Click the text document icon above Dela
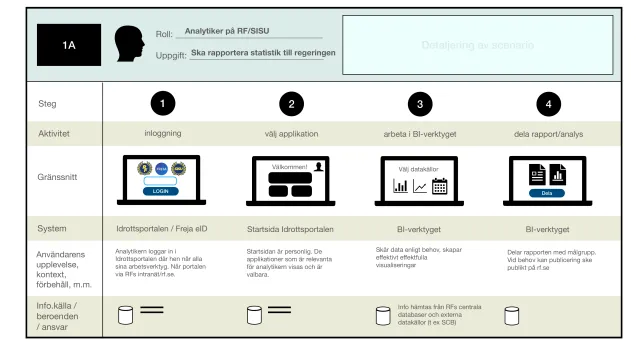This screenshot has width=640, height=360. [537, 174]
